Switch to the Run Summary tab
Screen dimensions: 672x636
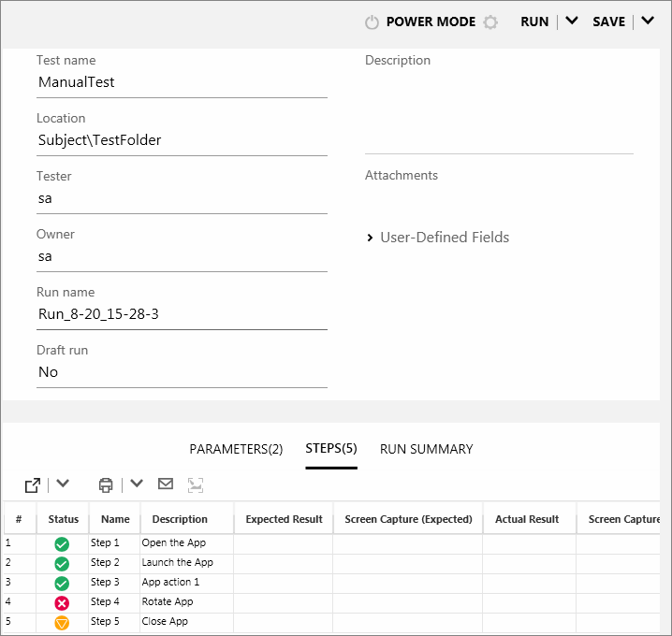[426, 449]
